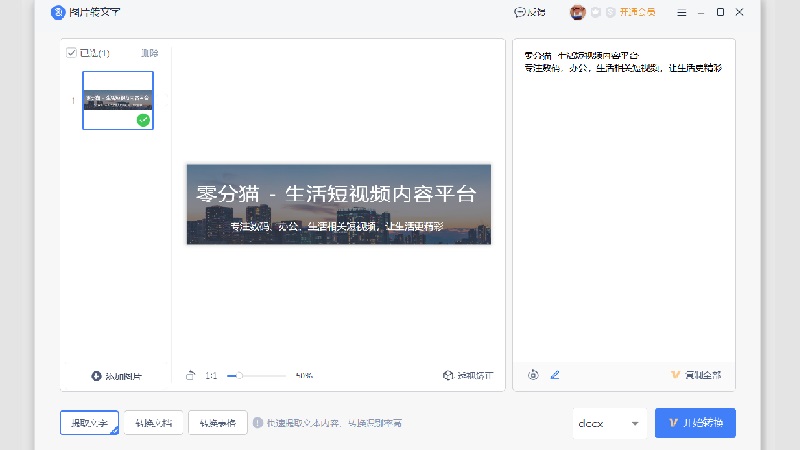Open the user avatar profile
The height and width of the screenshot is (450, 800).
coord(578,12)
